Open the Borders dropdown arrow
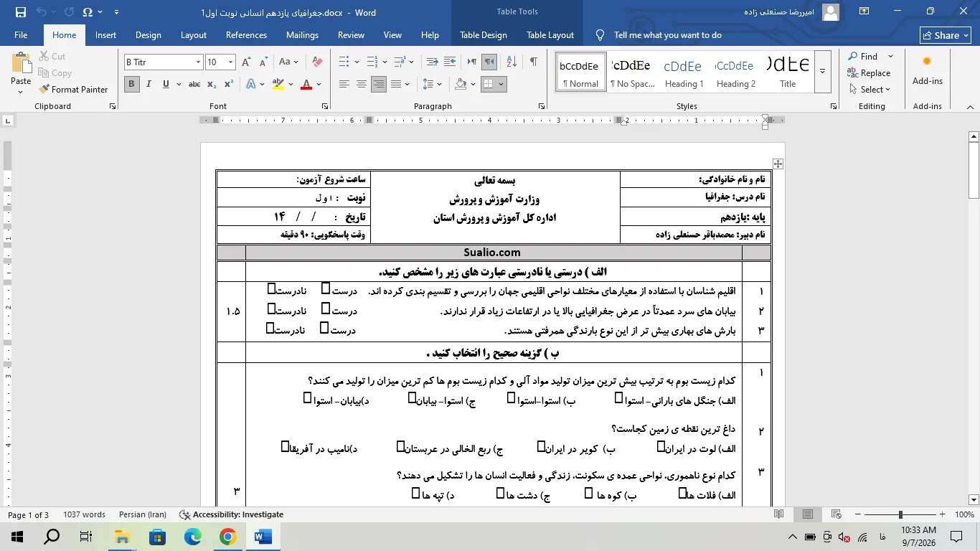 (501, 84)
